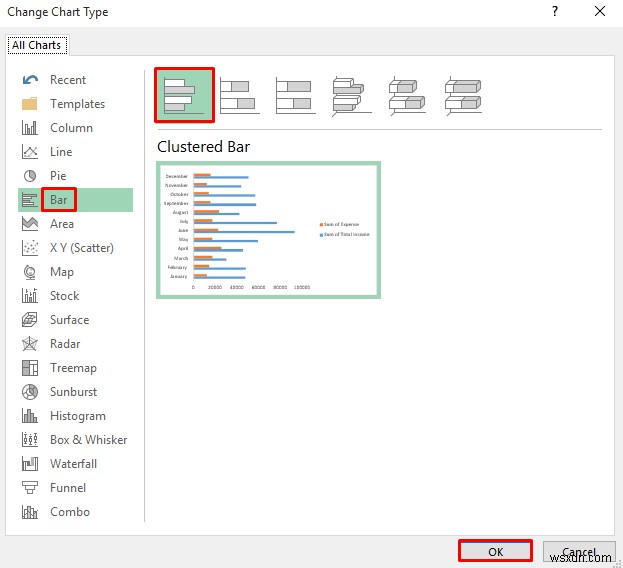Select the 3-D Clustered Bar subtype icon
Screen dimensions: 623x568
(x=351, y=96)
